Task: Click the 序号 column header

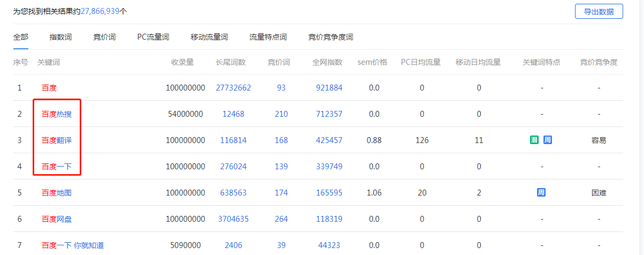Action: pyautogui.click(x=20, y=62)
